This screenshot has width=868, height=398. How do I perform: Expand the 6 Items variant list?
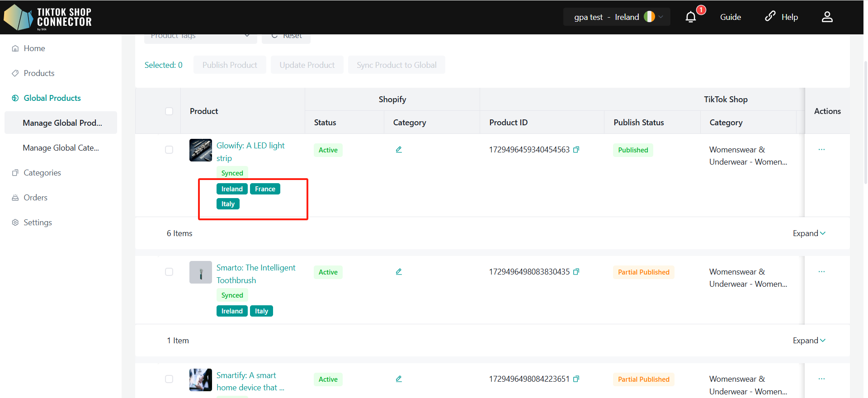pos(809,233)
